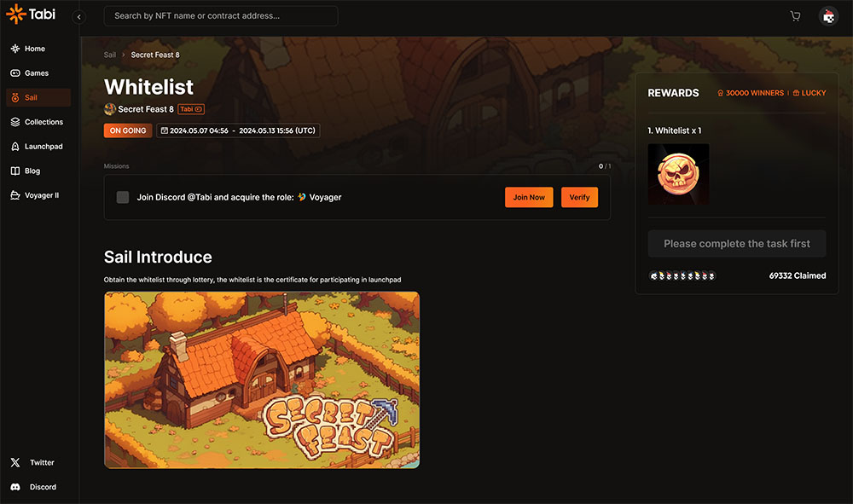This screenshot has height=504, width=853.
Task: Open the Games sidebar item
Action: tap(38, 72)
